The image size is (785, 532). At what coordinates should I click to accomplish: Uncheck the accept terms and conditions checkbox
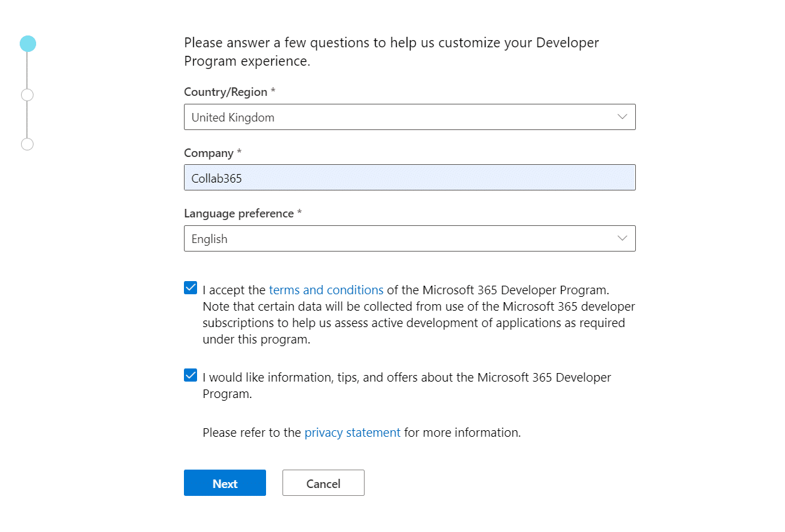(191, 288)
